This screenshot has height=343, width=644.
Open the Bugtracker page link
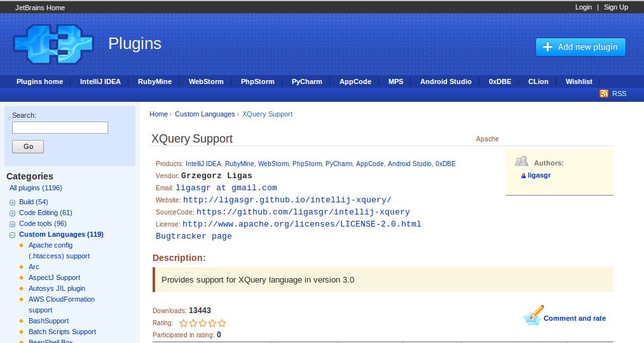194,236
